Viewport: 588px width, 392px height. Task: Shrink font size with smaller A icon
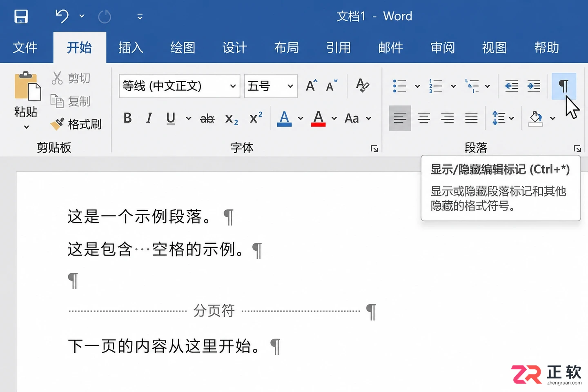(x=332, y=86)
